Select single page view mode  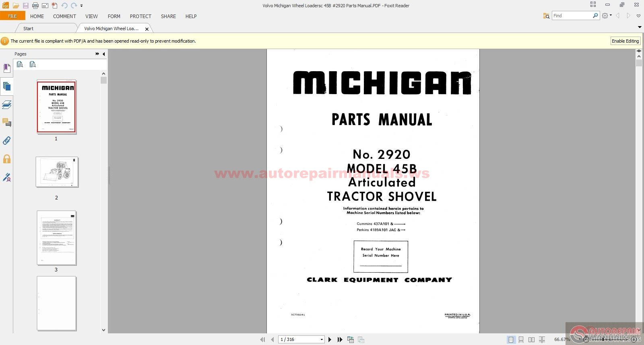pyautogui.click(x=511, y=340)
